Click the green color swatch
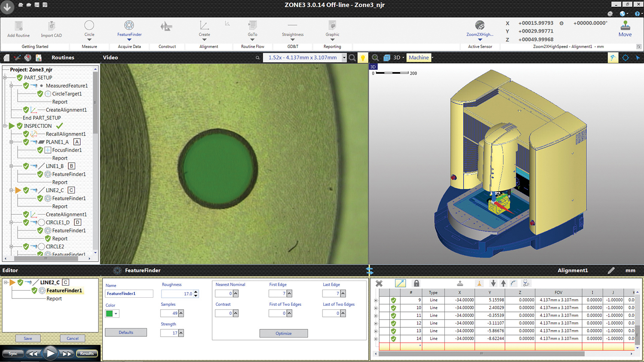The height and width of the screenshot is (362, 644). pos(109,314)
